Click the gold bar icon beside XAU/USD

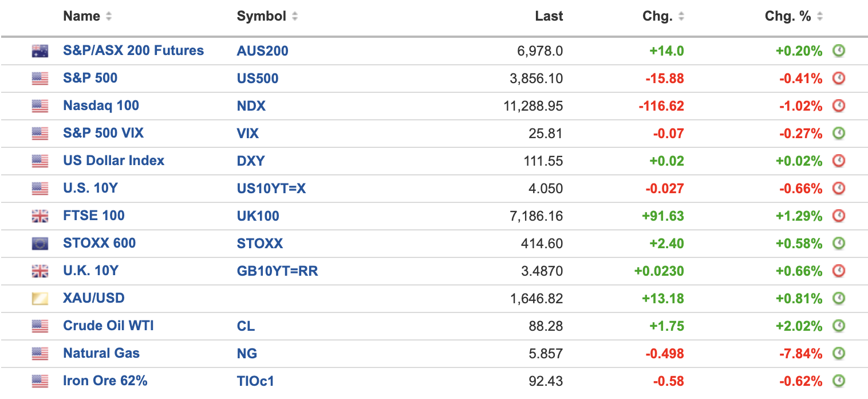(x=40, y=299)
